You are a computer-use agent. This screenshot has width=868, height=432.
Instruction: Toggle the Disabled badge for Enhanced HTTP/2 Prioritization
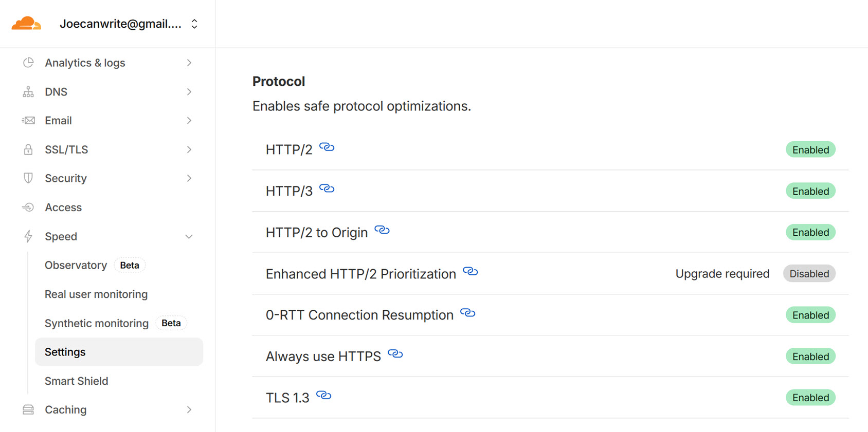point(809,273)
